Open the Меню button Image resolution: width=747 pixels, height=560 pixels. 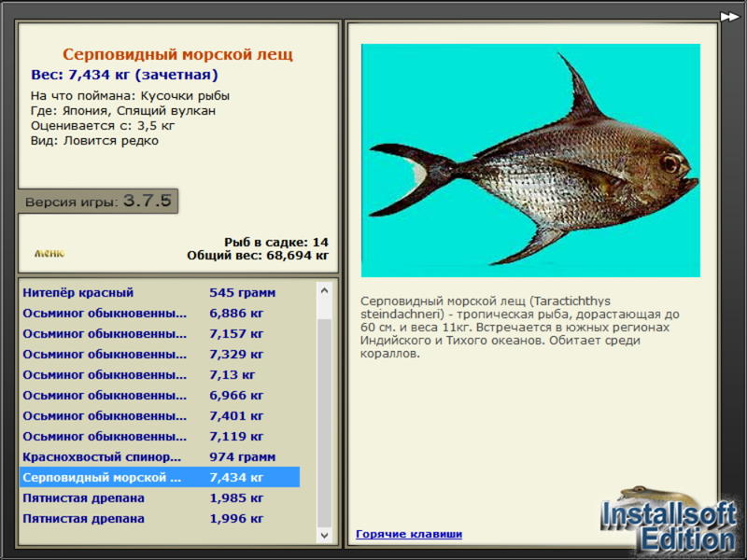tap(49, 253)
